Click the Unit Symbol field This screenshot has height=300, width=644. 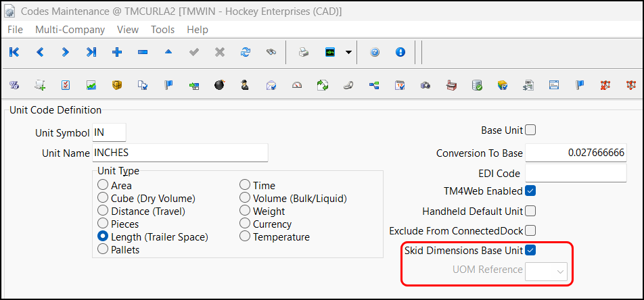pyautogui.click(x=109, y=132)
